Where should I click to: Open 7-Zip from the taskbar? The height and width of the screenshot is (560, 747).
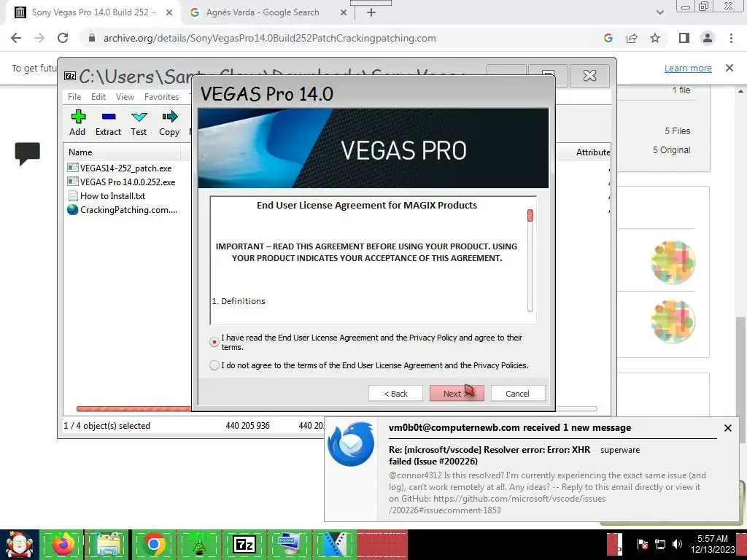(244, 545)
